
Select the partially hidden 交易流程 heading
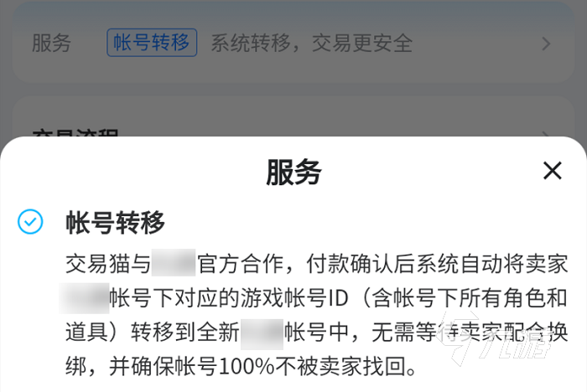75,133
